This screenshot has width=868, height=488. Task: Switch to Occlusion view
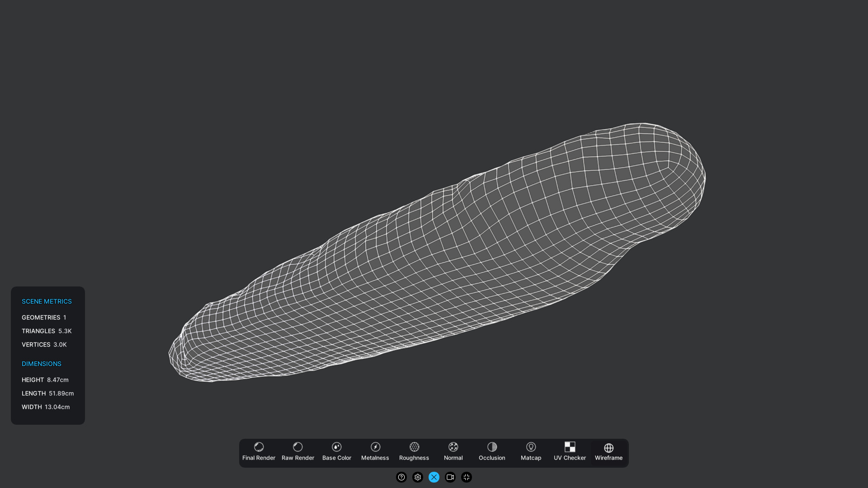coord(492,452)
